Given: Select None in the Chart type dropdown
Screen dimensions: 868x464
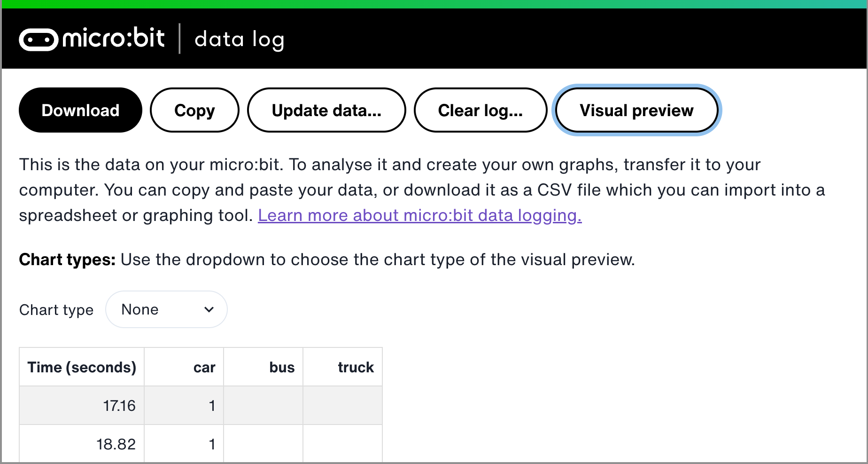Looking at the screenshot, I should 139,309.
